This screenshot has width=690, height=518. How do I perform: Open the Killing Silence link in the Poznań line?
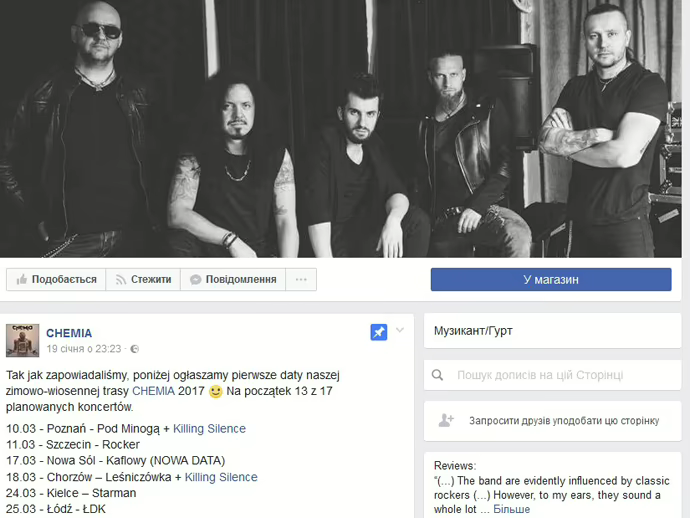click(x=209, y=429)
